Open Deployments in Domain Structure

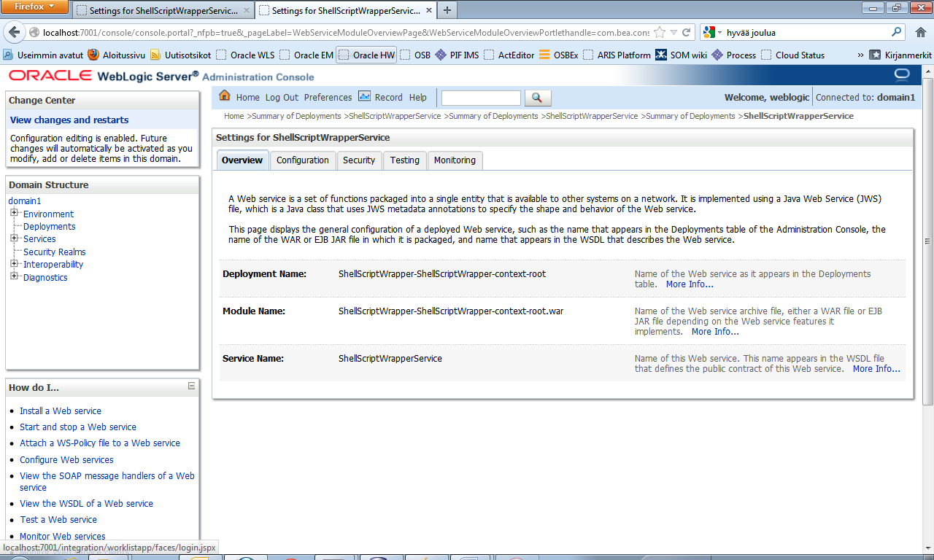coord(49,226)
